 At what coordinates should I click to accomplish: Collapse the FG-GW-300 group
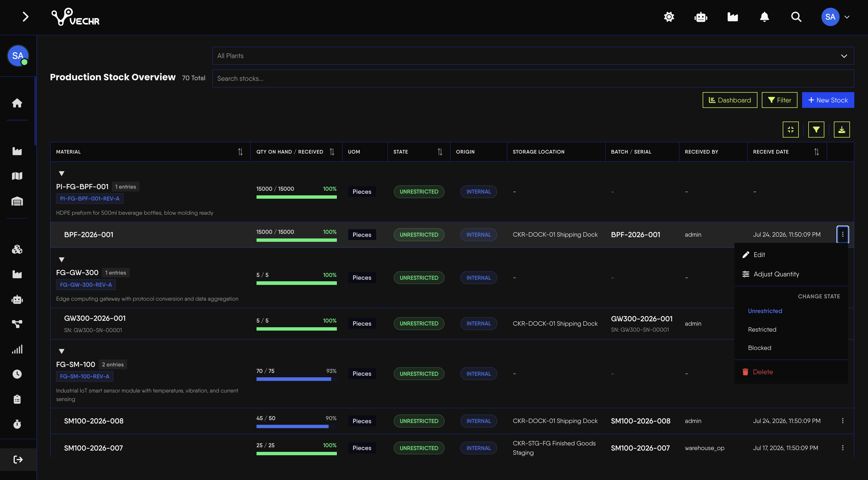61,260
